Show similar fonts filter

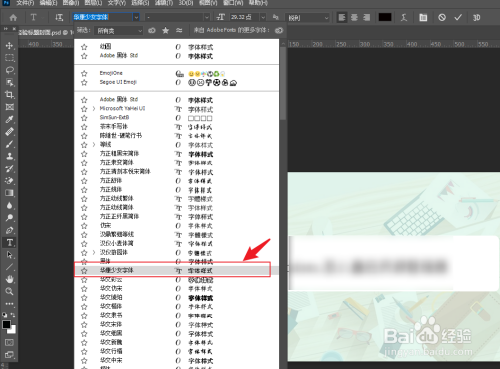click(x=179, y=31)
